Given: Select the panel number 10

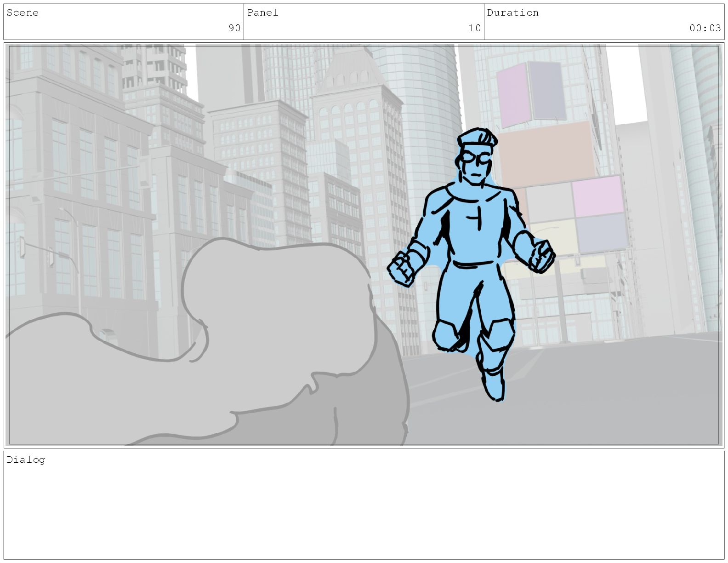Looking at the screenshot, I should coord(474,28).
